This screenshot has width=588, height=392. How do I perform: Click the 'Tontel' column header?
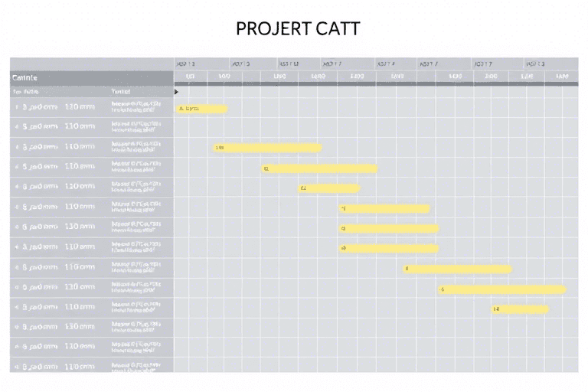pos(121,92)
